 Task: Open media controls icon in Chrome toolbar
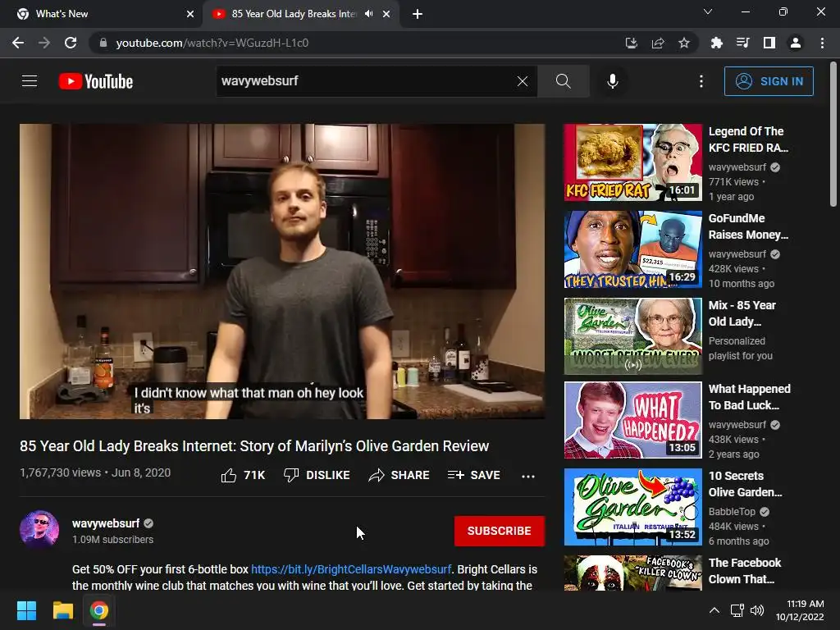point(742,43)
